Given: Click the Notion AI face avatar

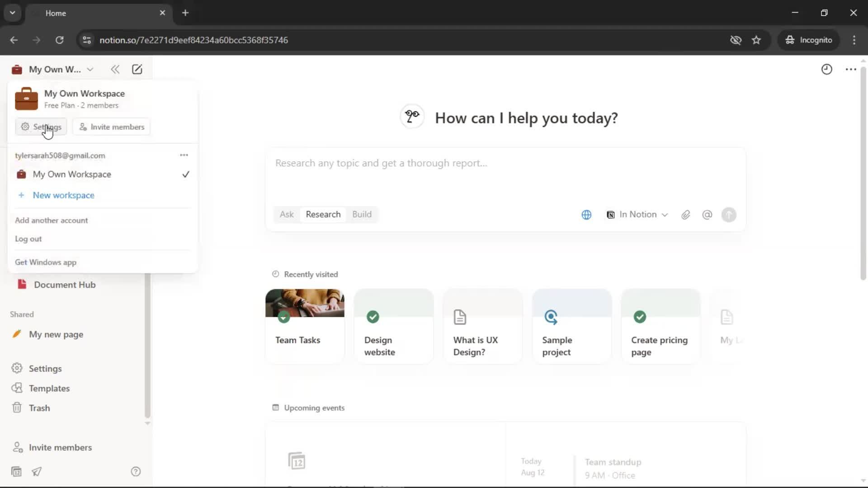Looking at the screenshot, I should click(412, 117).
